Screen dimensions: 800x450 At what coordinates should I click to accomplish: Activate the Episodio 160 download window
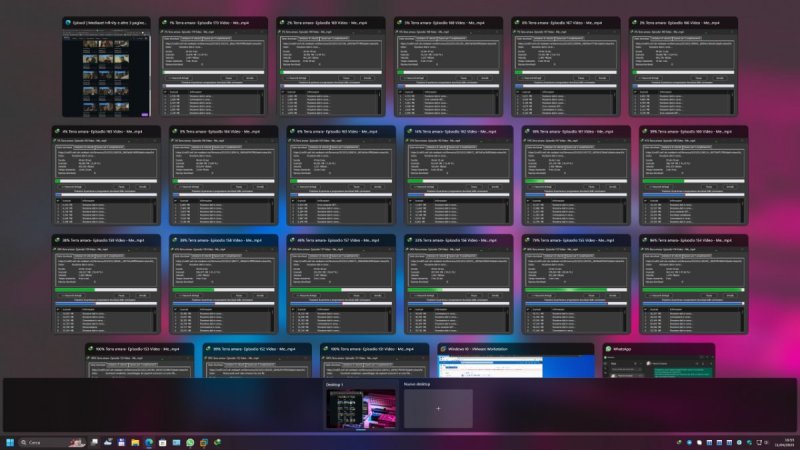(693, 176)
